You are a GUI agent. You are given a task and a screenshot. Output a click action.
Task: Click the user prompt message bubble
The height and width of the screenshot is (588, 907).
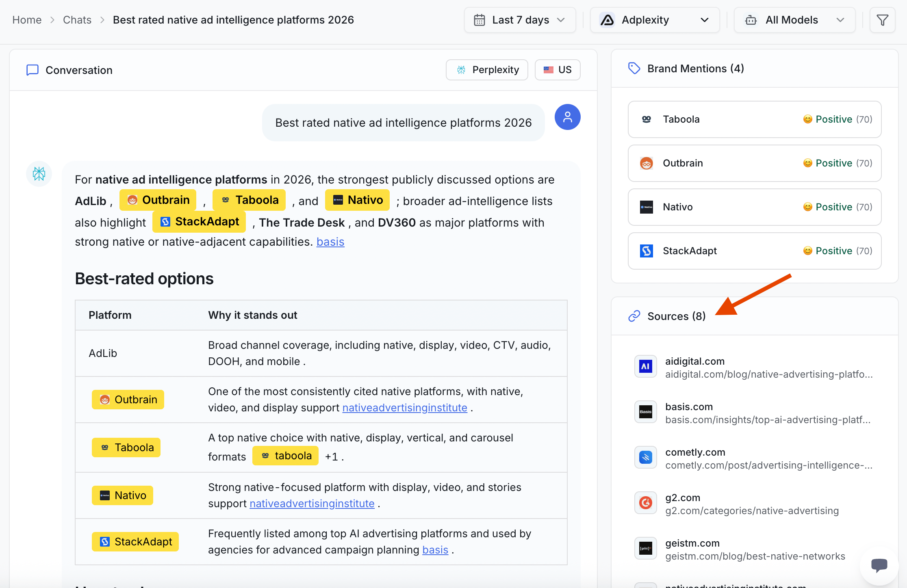(403, 123)
